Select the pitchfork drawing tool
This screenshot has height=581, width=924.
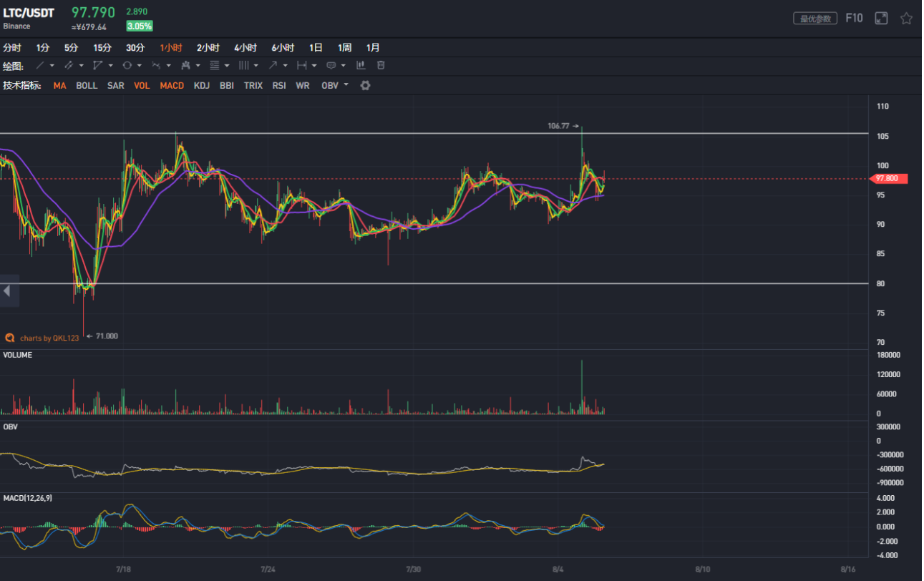(185, 65)
